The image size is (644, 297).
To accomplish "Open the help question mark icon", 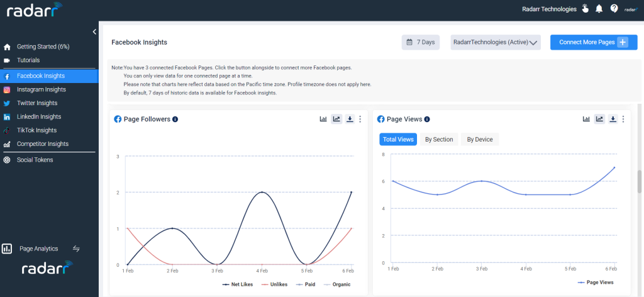I will (x=614, y=9).
